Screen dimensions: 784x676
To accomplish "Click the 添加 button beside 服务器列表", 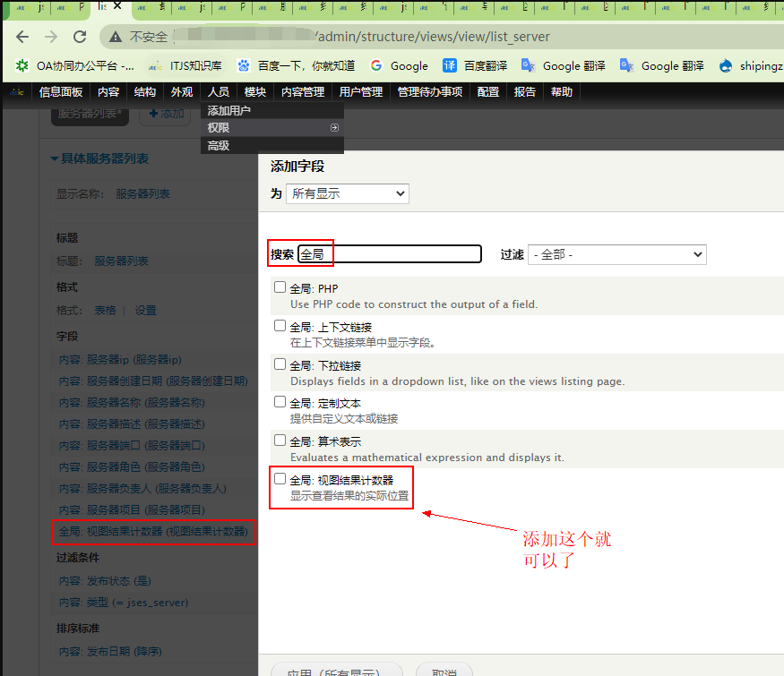I will [x=165, y=114].
